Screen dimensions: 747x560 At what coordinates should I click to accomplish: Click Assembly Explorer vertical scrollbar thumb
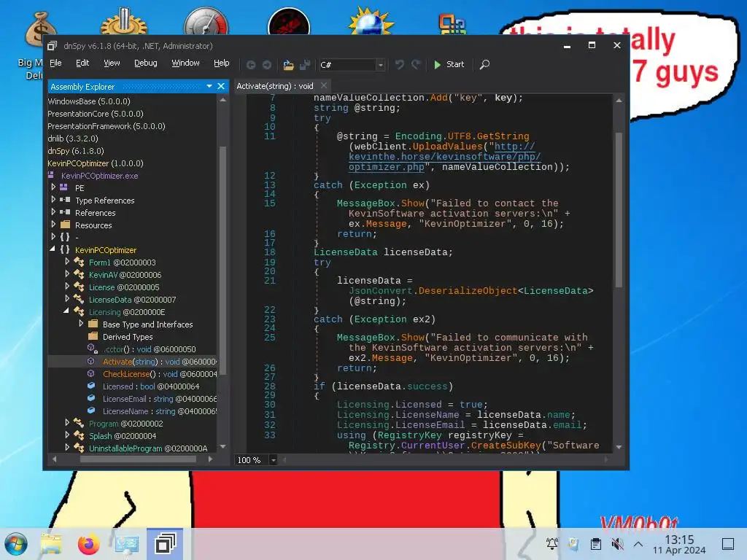[222, 260]
